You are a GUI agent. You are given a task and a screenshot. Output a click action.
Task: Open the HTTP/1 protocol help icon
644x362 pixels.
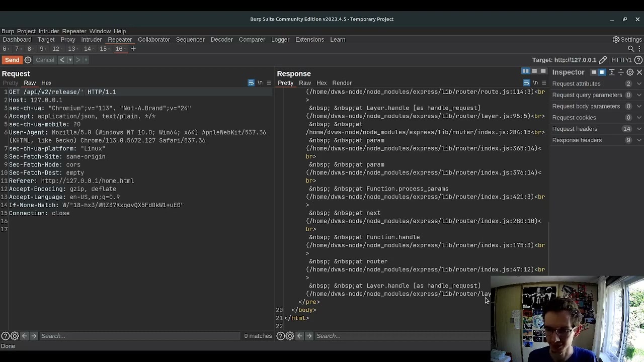(638, 60)
